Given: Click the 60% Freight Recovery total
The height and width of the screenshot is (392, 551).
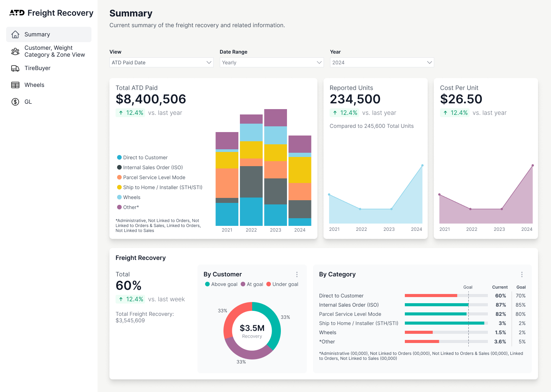Looking at the screenshot, I should (129, 286).
